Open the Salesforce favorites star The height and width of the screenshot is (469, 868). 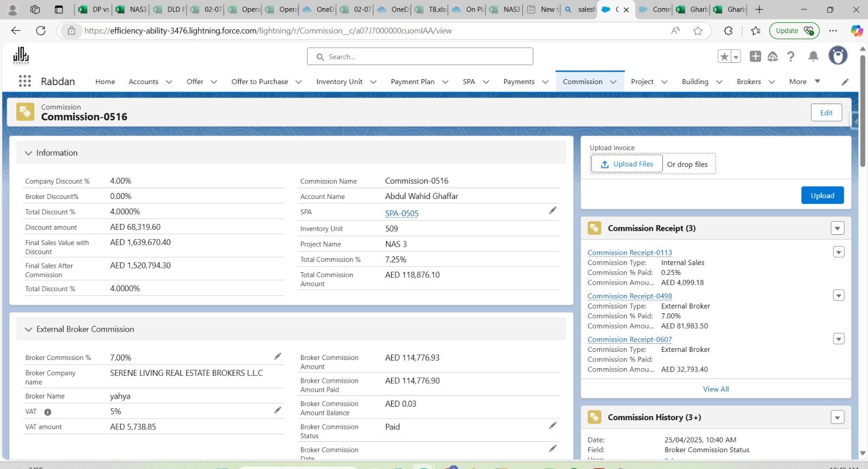[x=724, y=56]
